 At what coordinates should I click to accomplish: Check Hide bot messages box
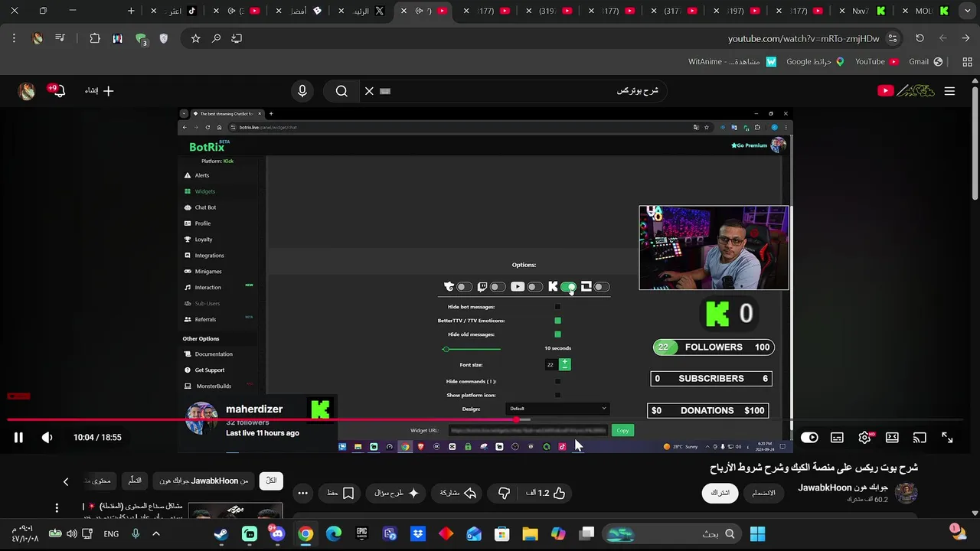tap(557, 307)
